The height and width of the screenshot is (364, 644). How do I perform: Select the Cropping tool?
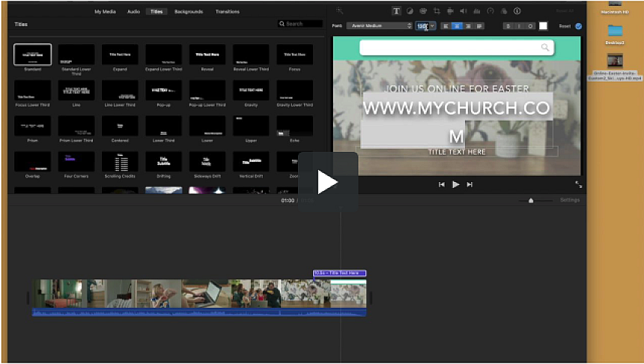coord(436,11)
